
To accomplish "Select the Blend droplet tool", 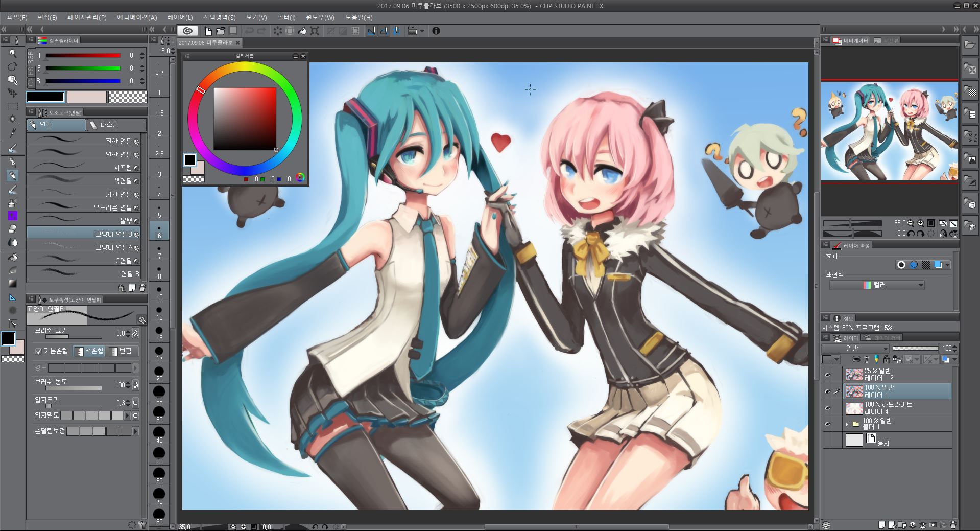I will tap(13, 242).
